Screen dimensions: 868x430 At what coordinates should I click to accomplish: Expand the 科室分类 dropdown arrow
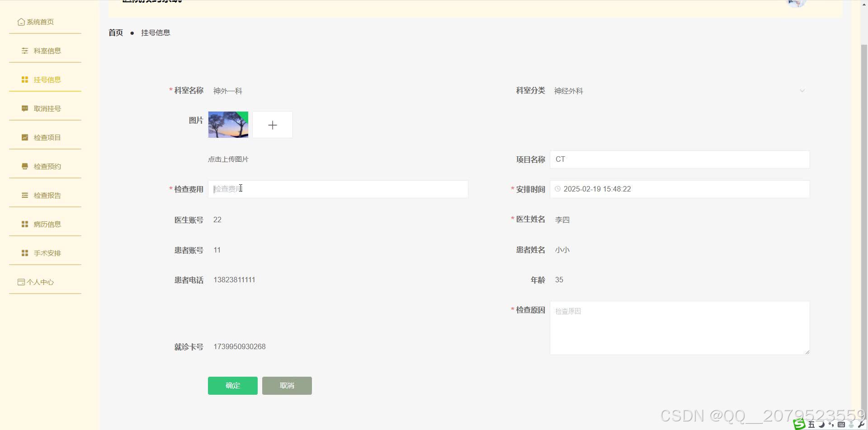[x=802, y=91]
